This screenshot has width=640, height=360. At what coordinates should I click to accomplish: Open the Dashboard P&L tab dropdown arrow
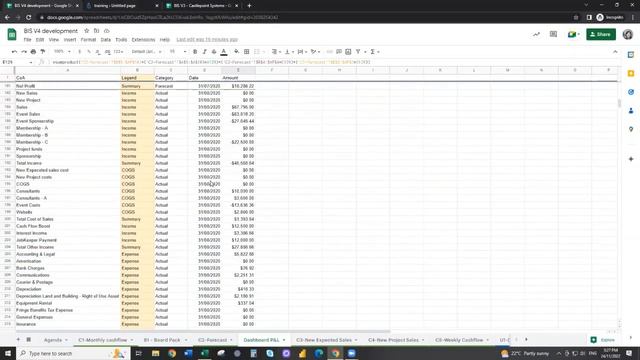[284, 340]
